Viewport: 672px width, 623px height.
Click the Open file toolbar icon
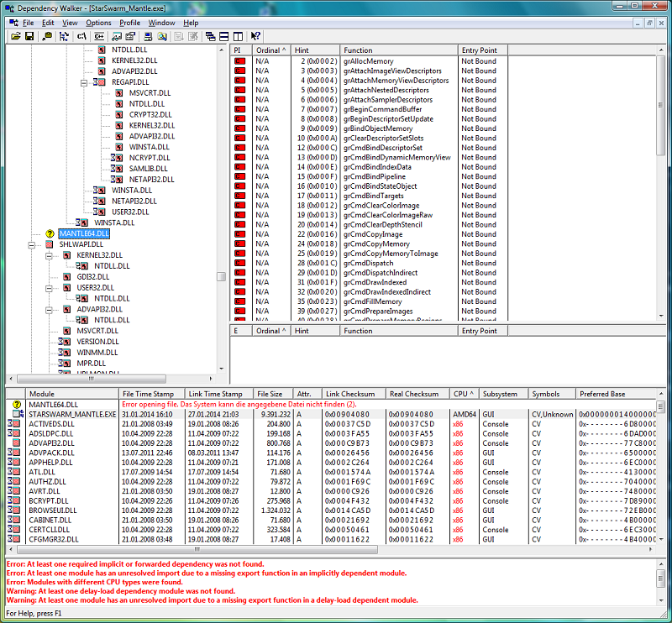tap(16, 36)
